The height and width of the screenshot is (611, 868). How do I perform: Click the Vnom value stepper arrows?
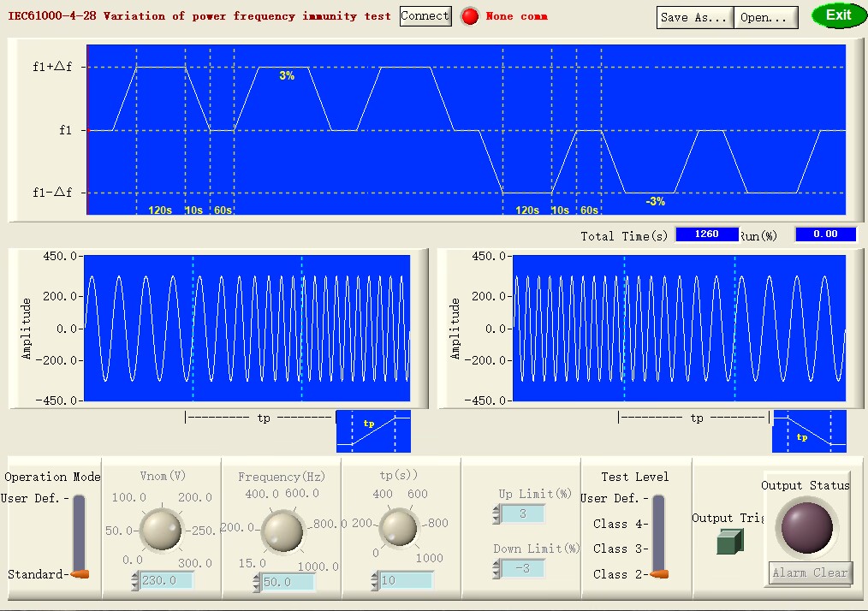135,581
